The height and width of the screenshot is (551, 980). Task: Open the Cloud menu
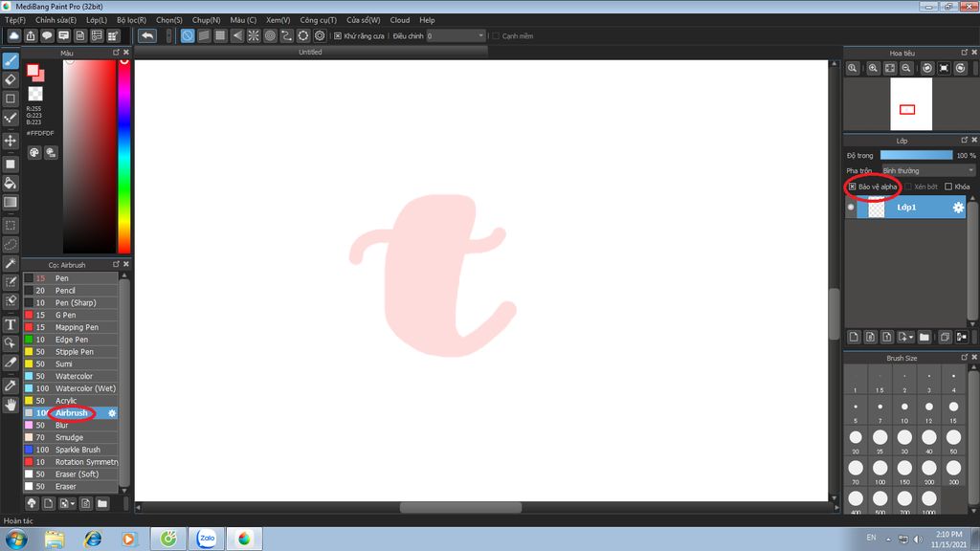(x=400, y=20)
